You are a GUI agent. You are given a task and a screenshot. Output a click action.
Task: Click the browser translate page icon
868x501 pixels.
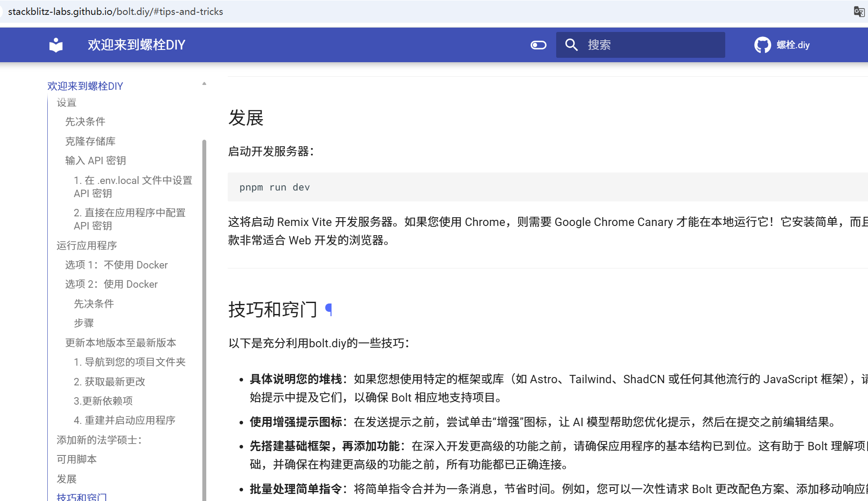pos(859,12)
